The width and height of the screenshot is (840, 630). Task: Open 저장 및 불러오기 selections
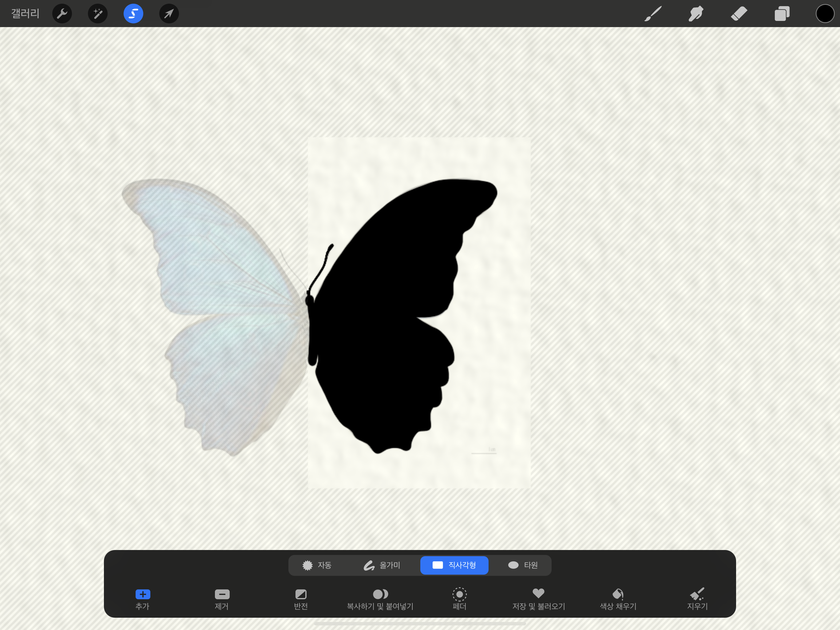538,598
